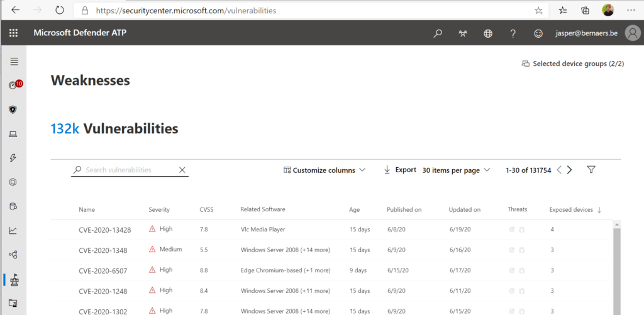Click the filter funnel icon
Viewport: 644px width, 315px height.
[591, 170]
